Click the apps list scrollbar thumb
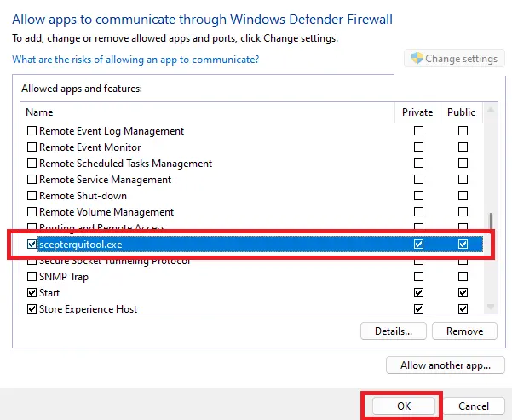The image size is (512, 420). pos(491,222)
